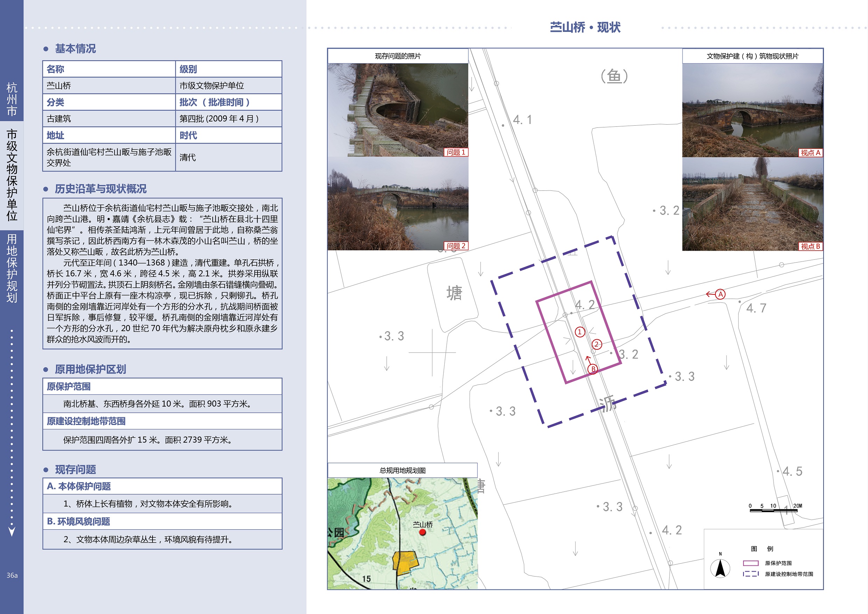The image size is (868, 614).
Task: Select the 基本情况 section heading
Action: [75, 48]
